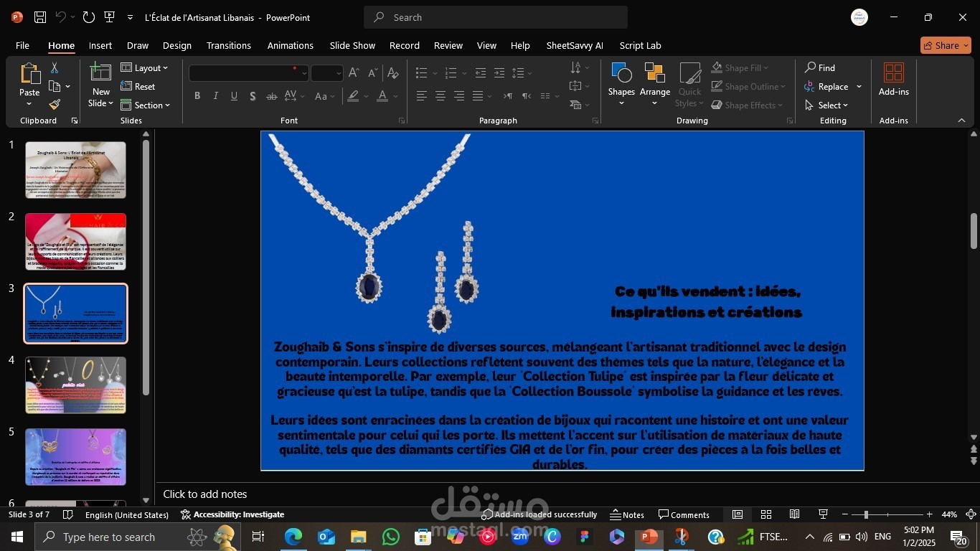Run spell check from status bar icon
Viewport: 980px width, 551px height.
point(68,514)
